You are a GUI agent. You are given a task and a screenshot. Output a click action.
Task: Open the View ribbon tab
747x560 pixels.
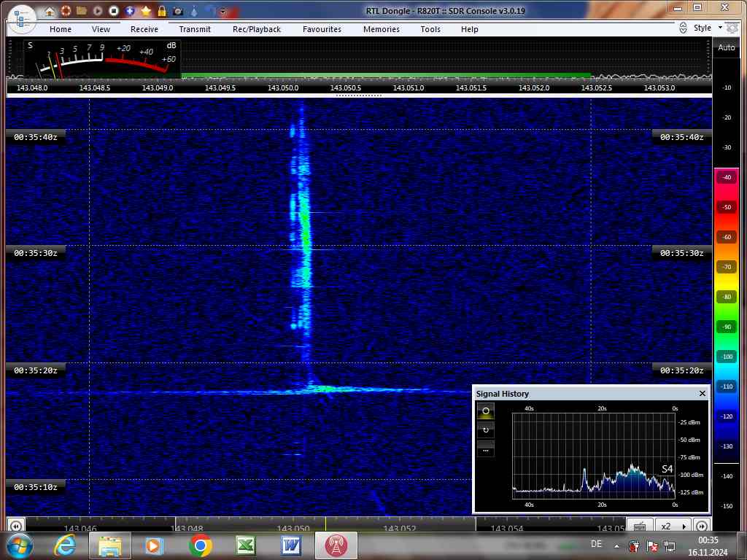(x=101, y=29)
